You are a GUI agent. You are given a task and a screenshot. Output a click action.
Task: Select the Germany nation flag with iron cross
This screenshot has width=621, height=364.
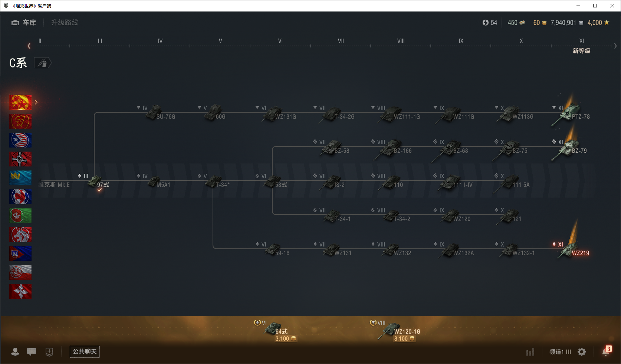(20, 159)
